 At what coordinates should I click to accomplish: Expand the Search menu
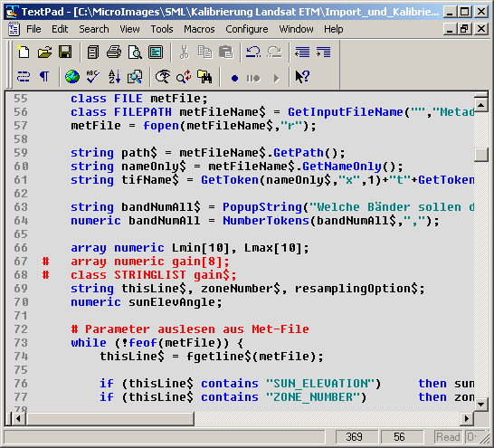tap(94, 29)
